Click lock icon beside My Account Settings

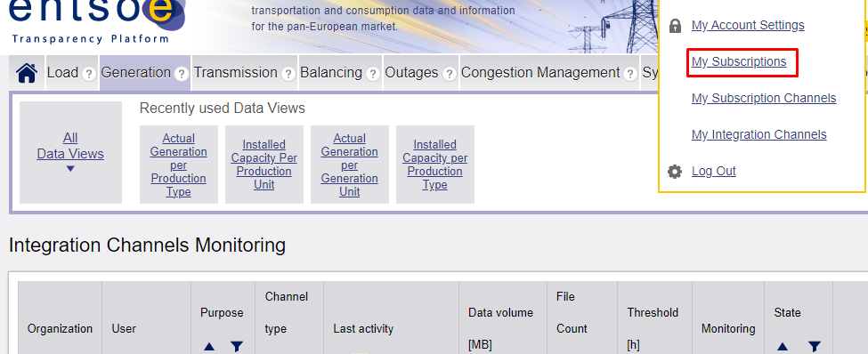coord(675,26)
